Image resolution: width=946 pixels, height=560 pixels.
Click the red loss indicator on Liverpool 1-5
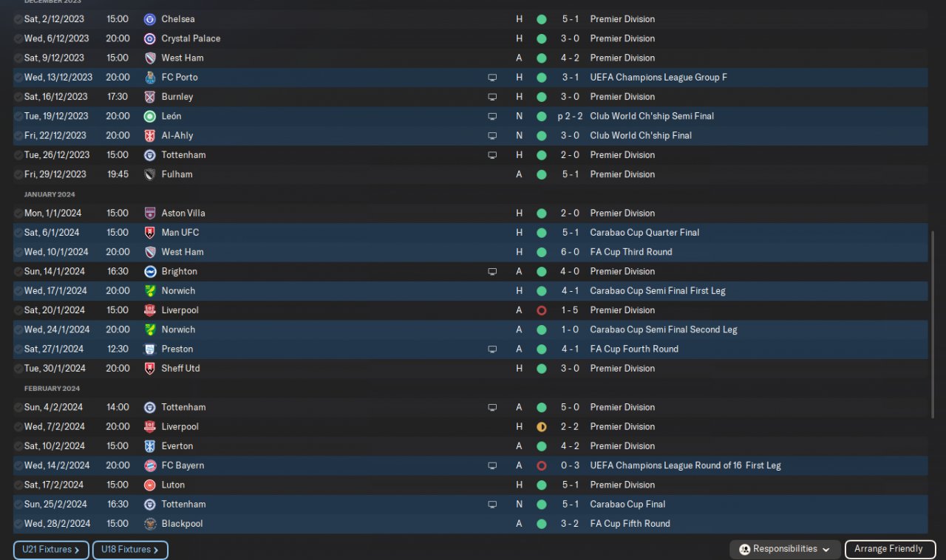pos(542,310)
